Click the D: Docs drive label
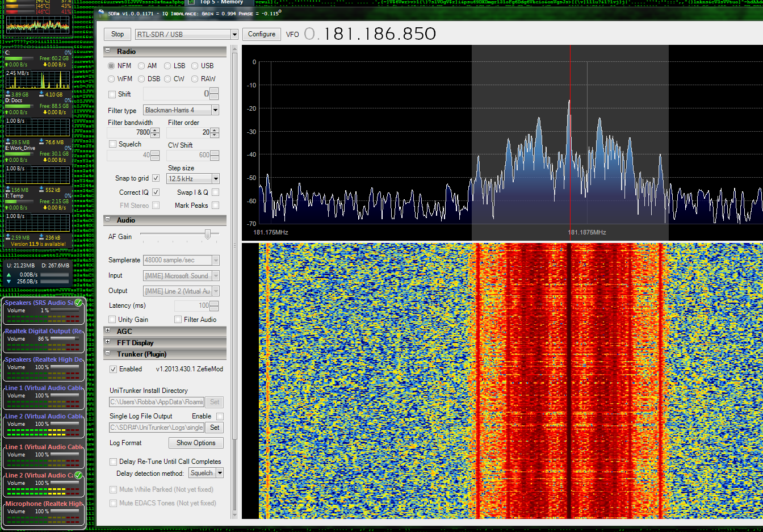Image resolution: width=763 pixels, height=532 pixels. coord(14,100)
